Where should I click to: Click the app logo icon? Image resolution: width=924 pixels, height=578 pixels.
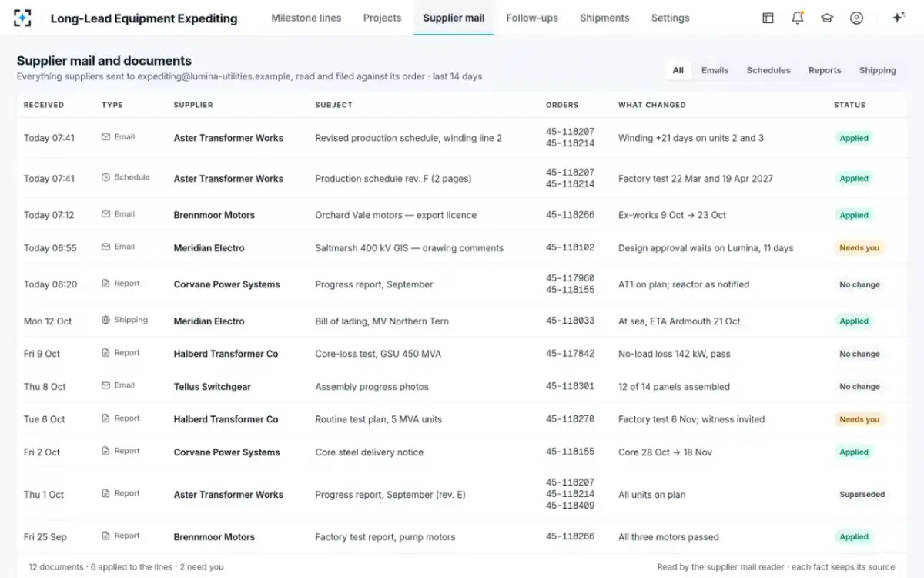(x=23, y=18)
